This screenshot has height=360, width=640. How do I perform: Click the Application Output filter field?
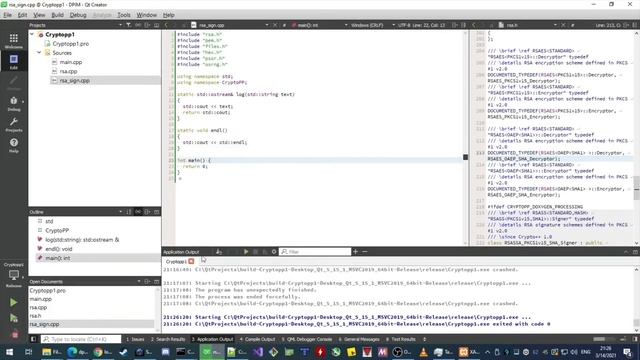click(x=315, y=252)
